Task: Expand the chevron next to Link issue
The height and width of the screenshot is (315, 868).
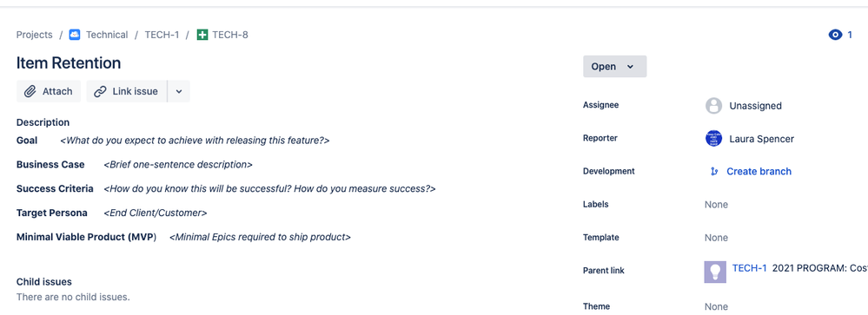Action: [179, 91]
